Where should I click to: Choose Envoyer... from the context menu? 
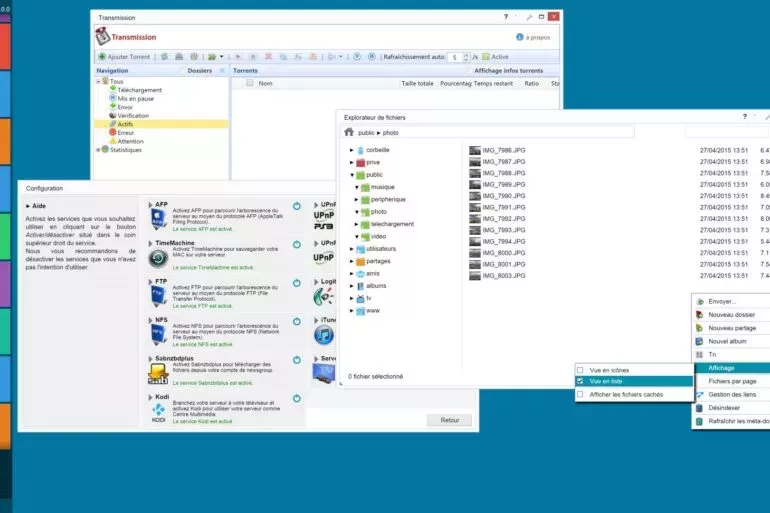pos(731,301)
